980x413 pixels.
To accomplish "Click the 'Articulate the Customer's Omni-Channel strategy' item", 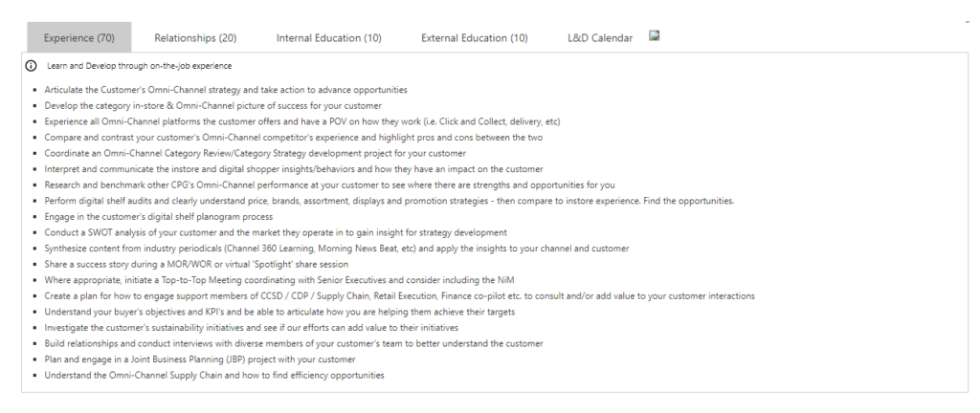I will [226, 90].
